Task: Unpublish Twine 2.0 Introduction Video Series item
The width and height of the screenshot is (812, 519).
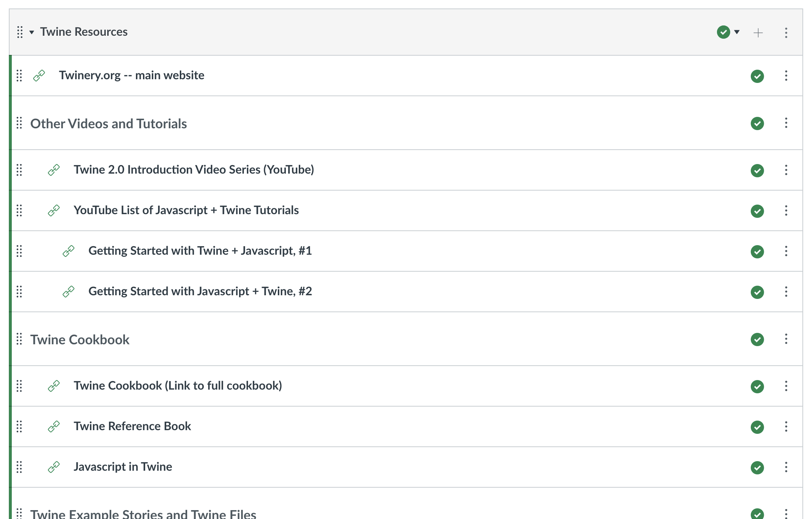Action: [757, 170]
